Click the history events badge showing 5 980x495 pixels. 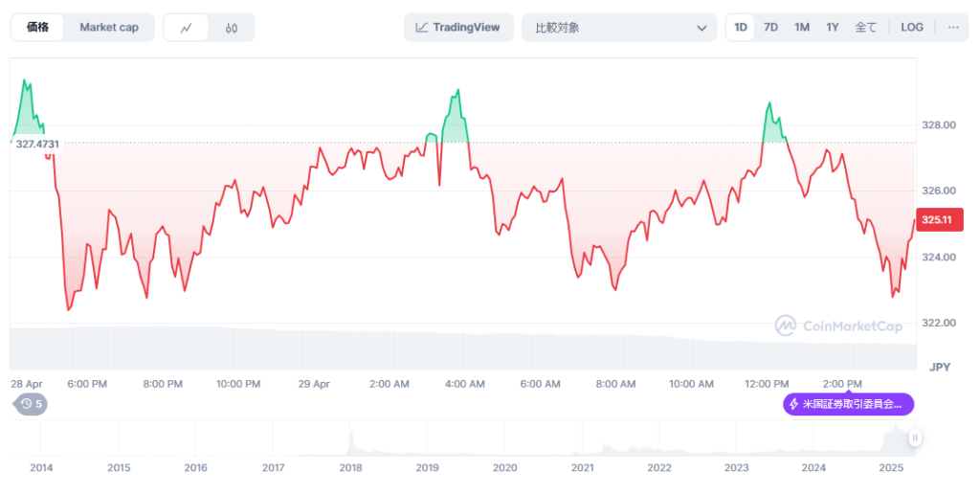tap(32, 404)
